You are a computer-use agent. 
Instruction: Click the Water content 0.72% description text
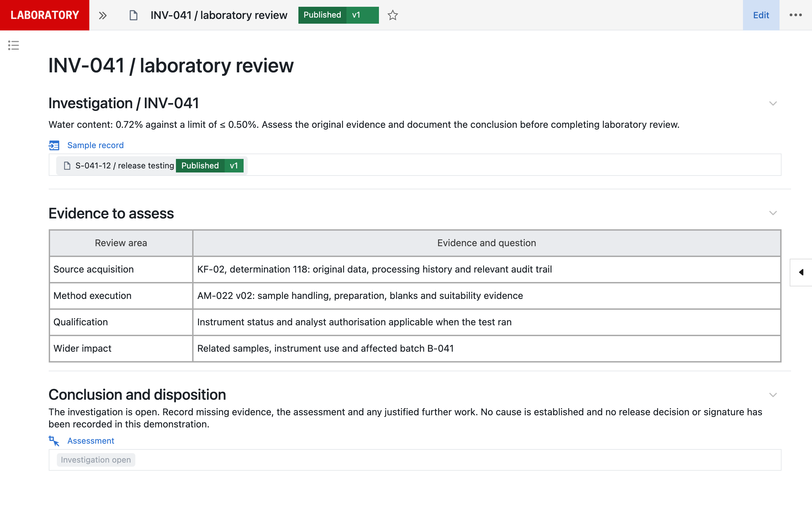click(364, 125)
